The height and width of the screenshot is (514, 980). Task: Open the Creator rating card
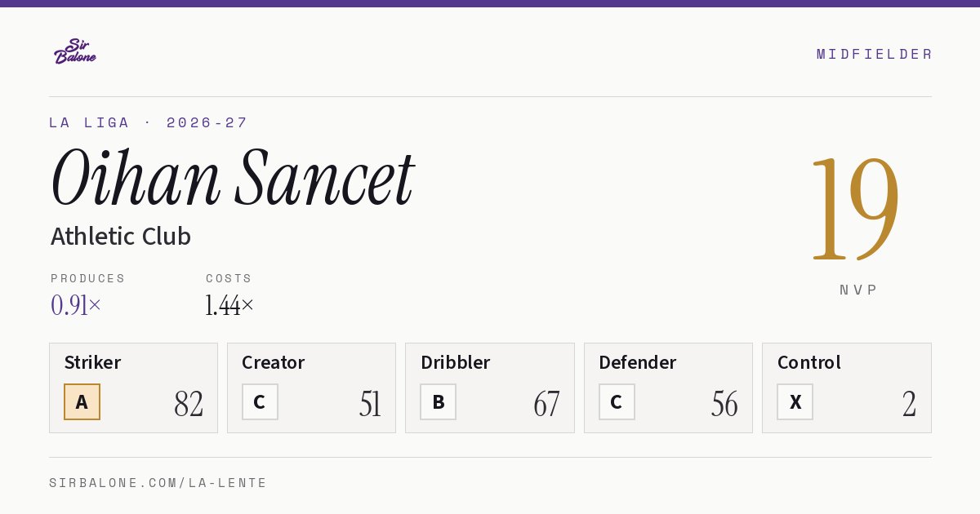tap(311, 388)
